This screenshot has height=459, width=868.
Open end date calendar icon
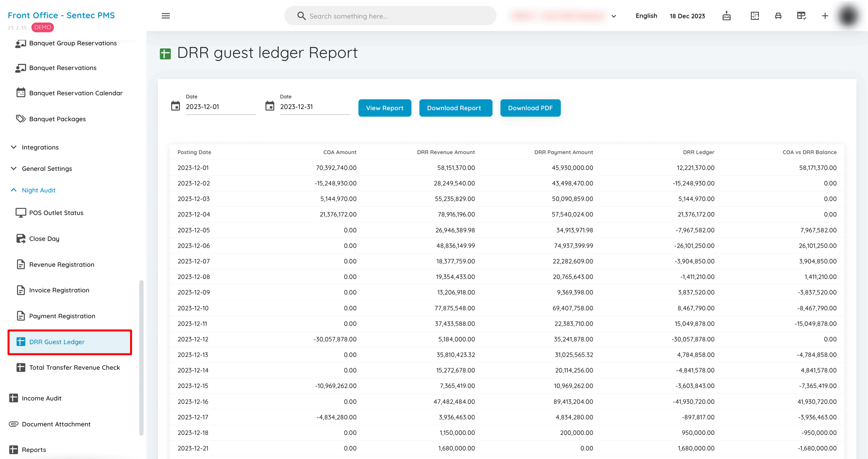tap(269, 106)
